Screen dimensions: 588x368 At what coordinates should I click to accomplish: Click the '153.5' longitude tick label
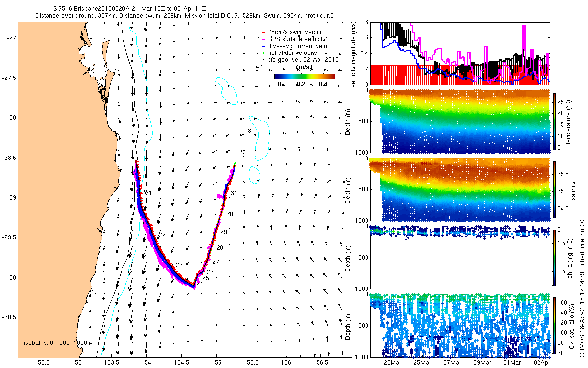click(112, 363)
